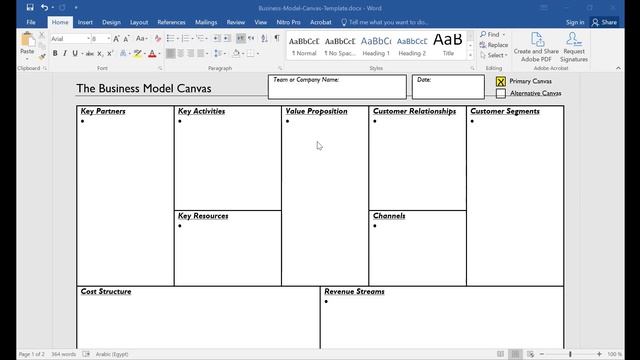Toggle Print Layout view
The height and width of the screenshot is (360, 640).
[516, 354]
